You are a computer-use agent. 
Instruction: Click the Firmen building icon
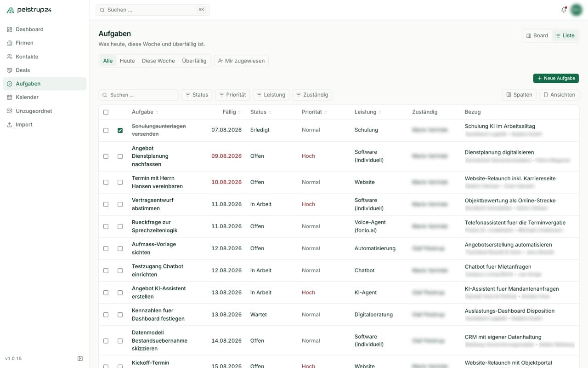tap(10, 43)
